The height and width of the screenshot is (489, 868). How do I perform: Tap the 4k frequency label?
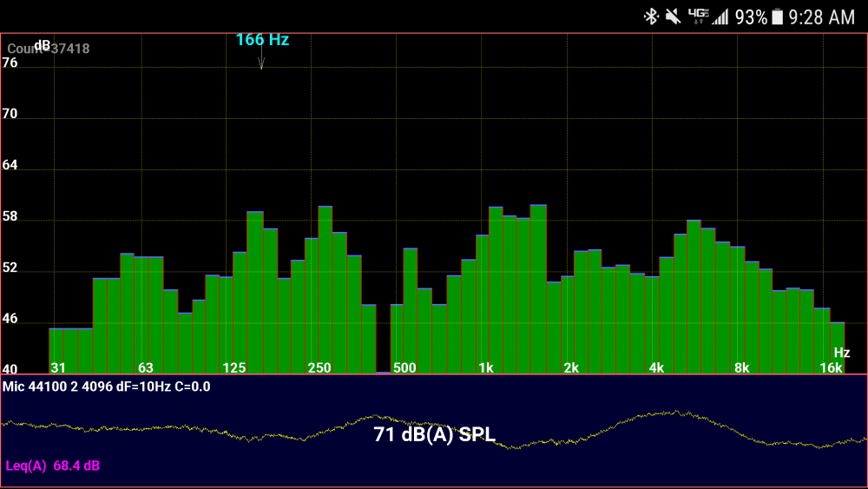[x=656, y=367]
